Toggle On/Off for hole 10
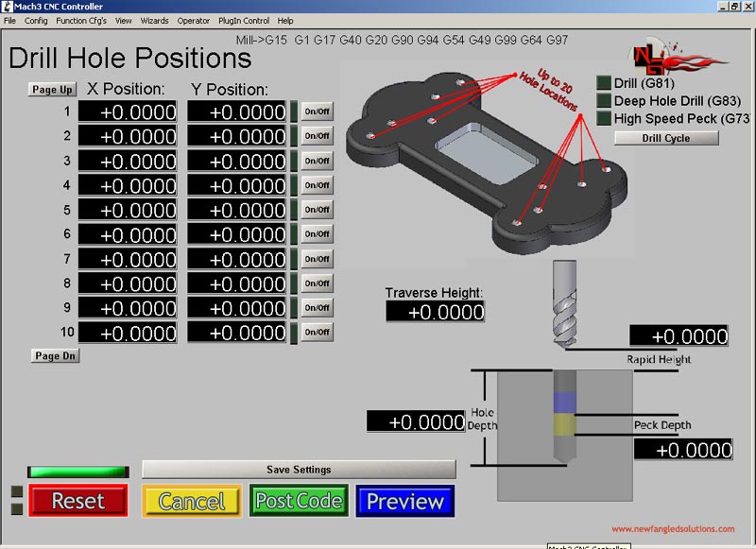The width and height of the screenshot is (756, 549). click(317, 332)
